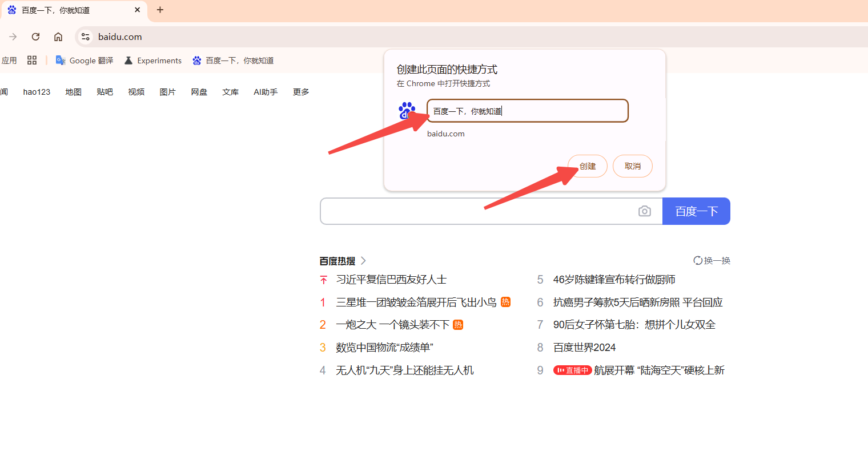This screenshot has width=868, height=468.
Task: Click the top-pinned arrow icon beside 习近平 headline
Action: 324,280
